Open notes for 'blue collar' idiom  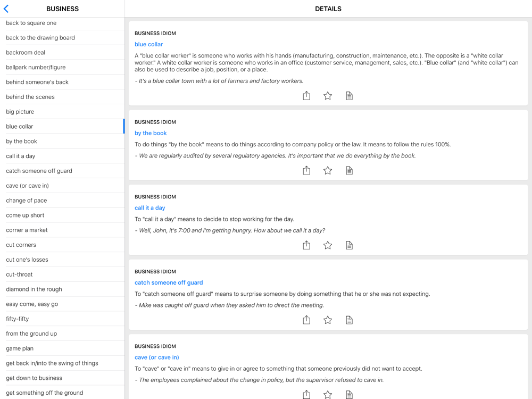click(349, 96)
